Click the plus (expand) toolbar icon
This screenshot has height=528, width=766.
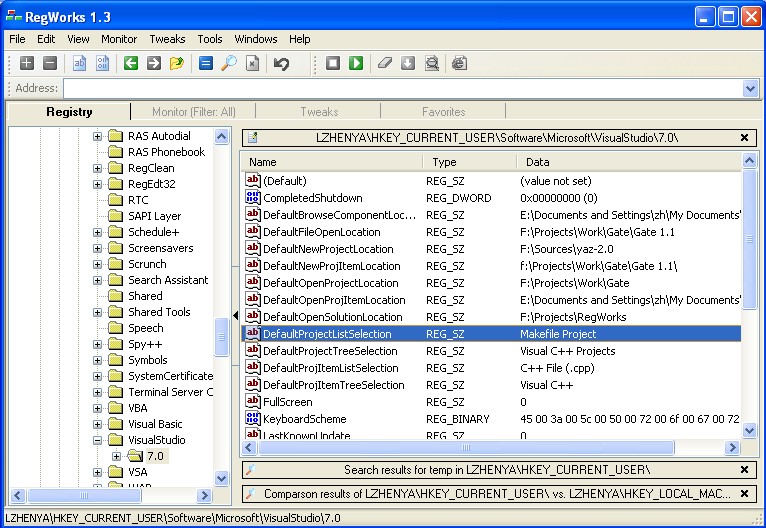tap(27, 63)
